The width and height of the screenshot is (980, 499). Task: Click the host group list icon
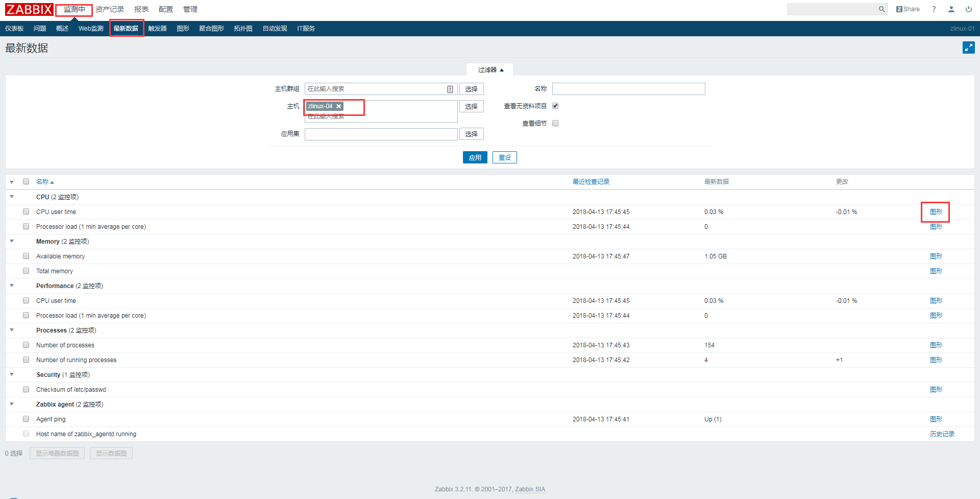[450, 89]
